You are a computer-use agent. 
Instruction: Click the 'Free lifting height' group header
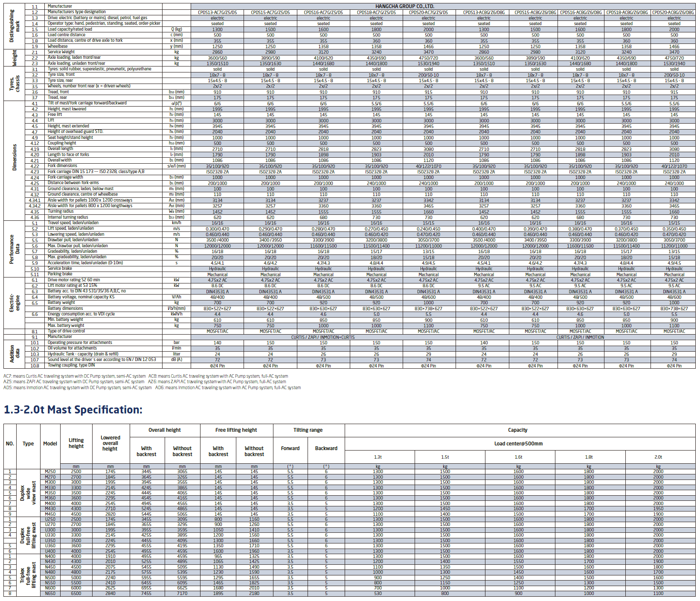tap(236, 430)
